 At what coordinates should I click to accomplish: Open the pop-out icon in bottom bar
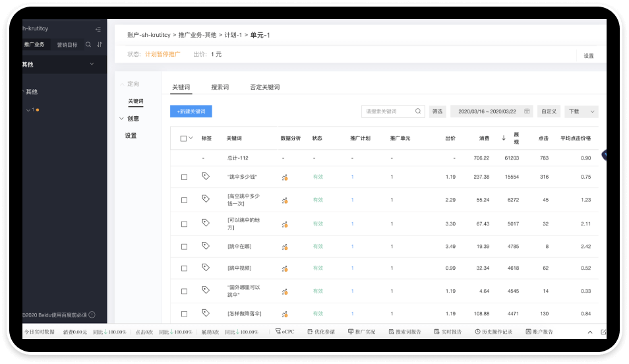tap(603, 332)
